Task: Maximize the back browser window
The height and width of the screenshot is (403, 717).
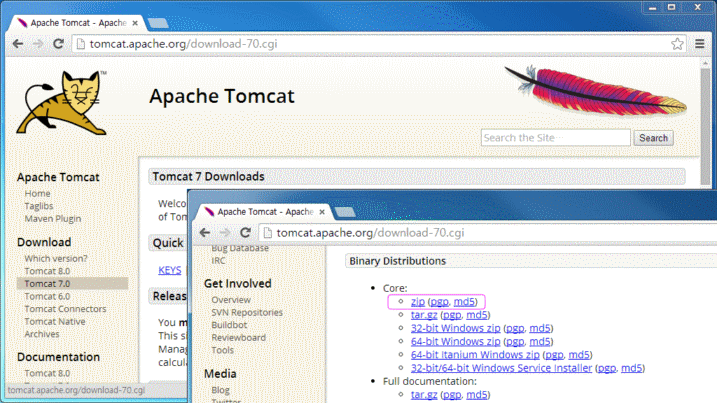Action: (x=671, y=7)
